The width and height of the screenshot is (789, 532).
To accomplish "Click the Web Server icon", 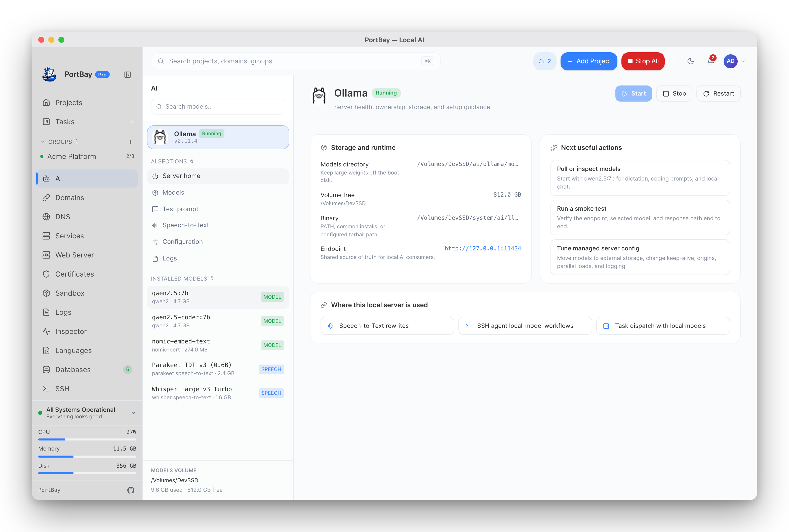I will click(x=47, y=255).
